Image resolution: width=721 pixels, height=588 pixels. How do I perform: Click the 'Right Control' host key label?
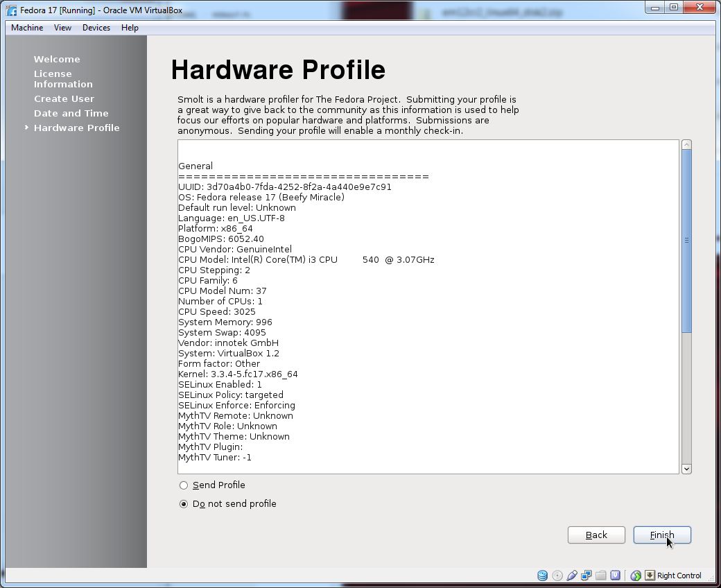(x=679, y=576)
